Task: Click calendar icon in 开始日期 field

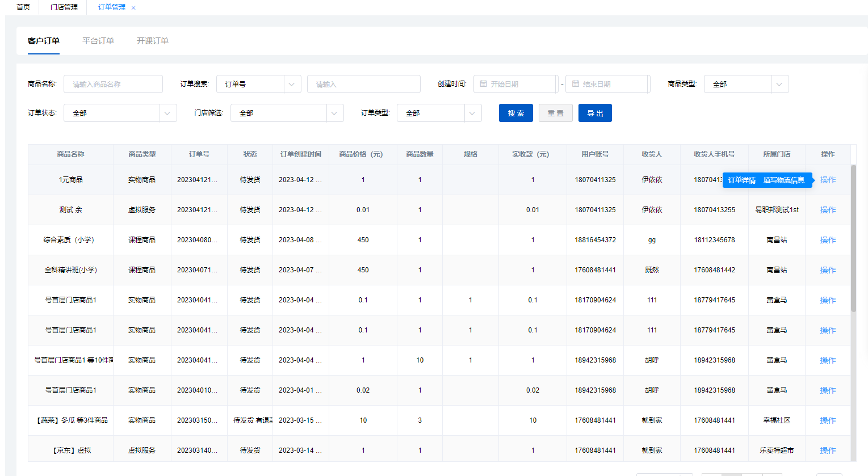Action: coord(483,84)
